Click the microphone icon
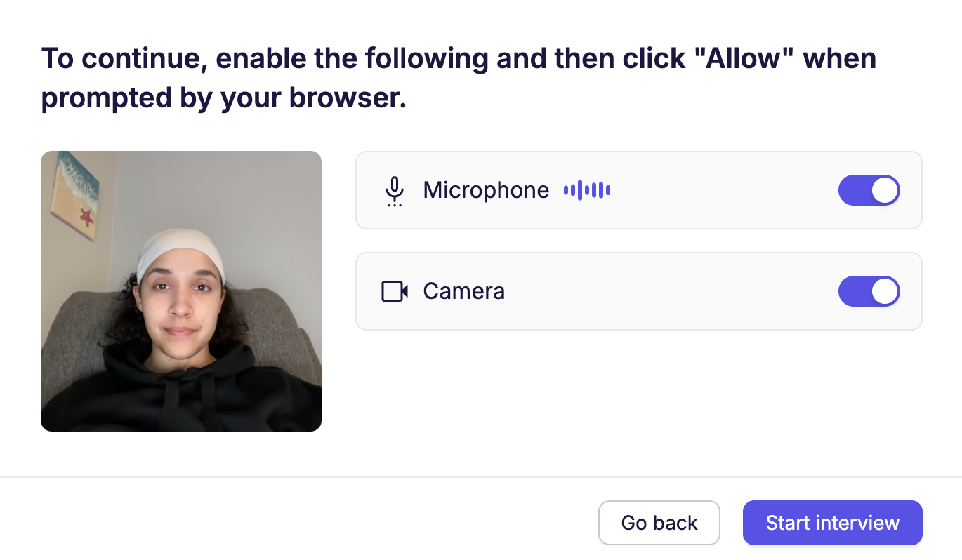The image size is (962, 560). point(395,191)
